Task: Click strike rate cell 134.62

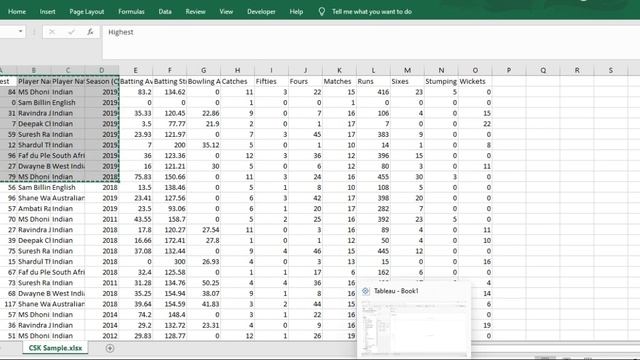Action: (169, 92)
